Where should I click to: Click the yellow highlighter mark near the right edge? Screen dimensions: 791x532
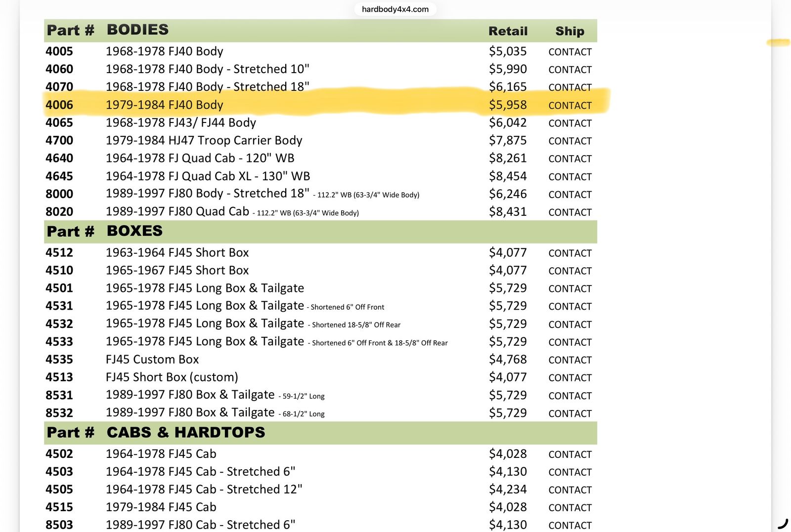tap(778, 42)
